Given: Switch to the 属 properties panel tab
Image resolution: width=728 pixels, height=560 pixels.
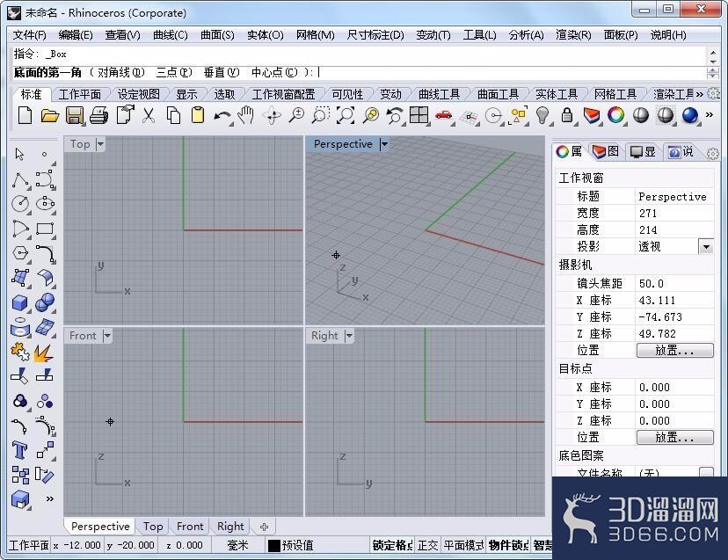Looking at the screenshot, I should coord(569,151).
